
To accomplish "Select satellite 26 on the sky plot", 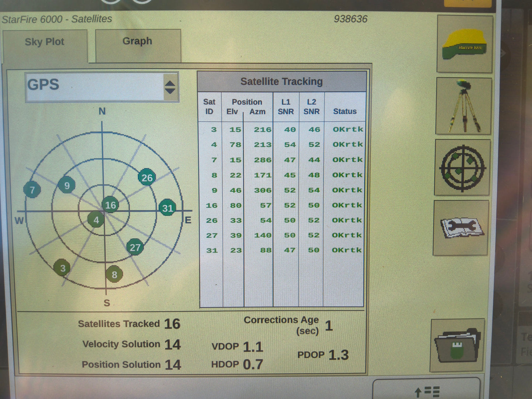I will pyautogui.click(x=147, y=178).
